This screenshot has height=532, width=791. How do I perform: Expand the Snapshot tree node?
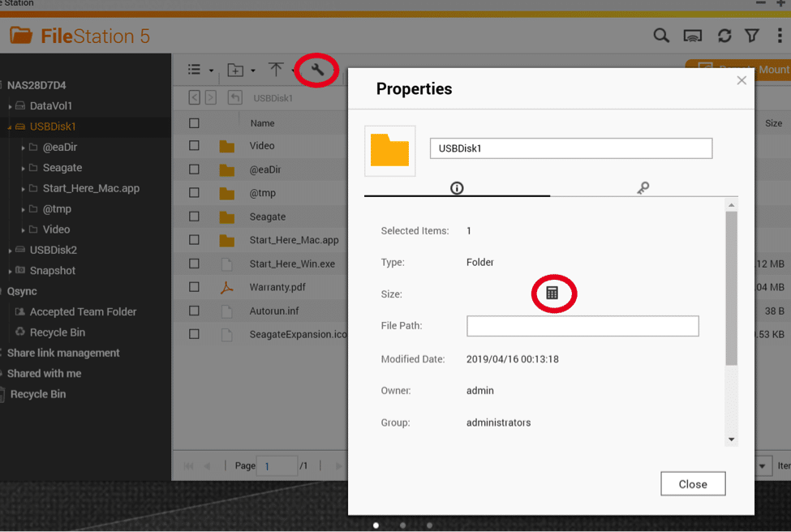pyautogui.click(x=10, y=272)
